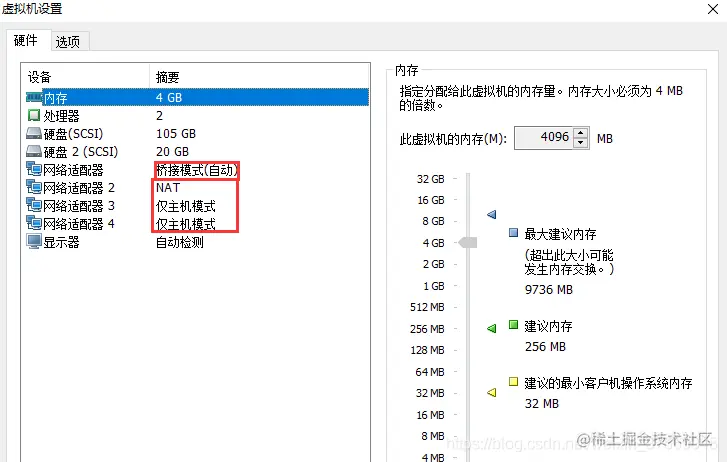This screenshot has height=462, width=727.
Task: Click the 256 MB slider scale label
Action: pyautogui.click(x=427, y=329)
